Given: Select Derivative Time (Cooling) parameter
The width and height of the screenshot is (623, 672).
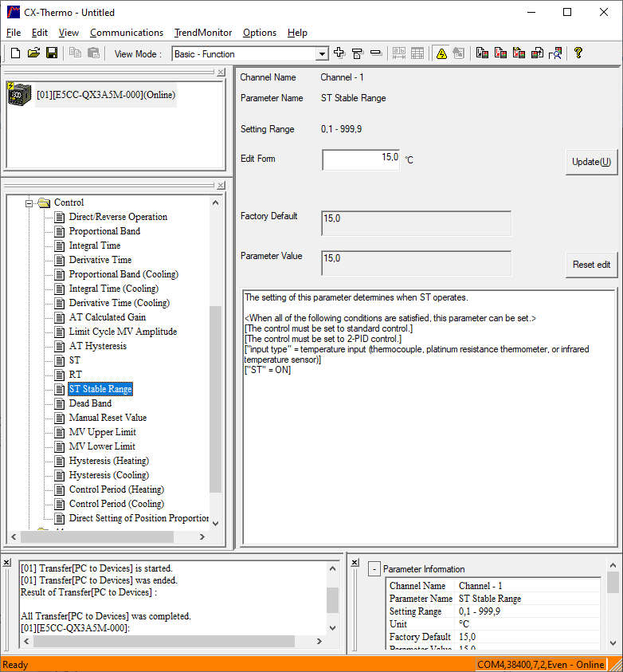Looking at the screenshot, I should (x=119, y=303).
